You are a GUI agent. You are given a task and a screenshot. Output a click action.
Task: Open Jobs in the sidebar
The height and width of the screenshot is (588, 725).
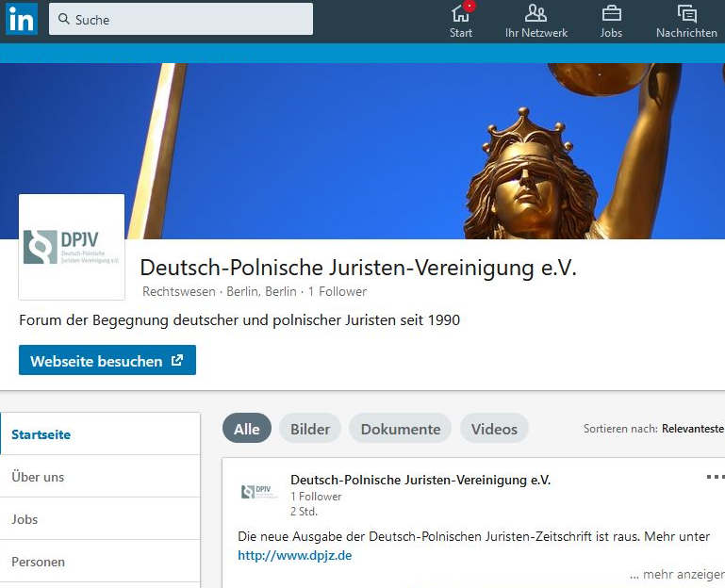point(100,519)
